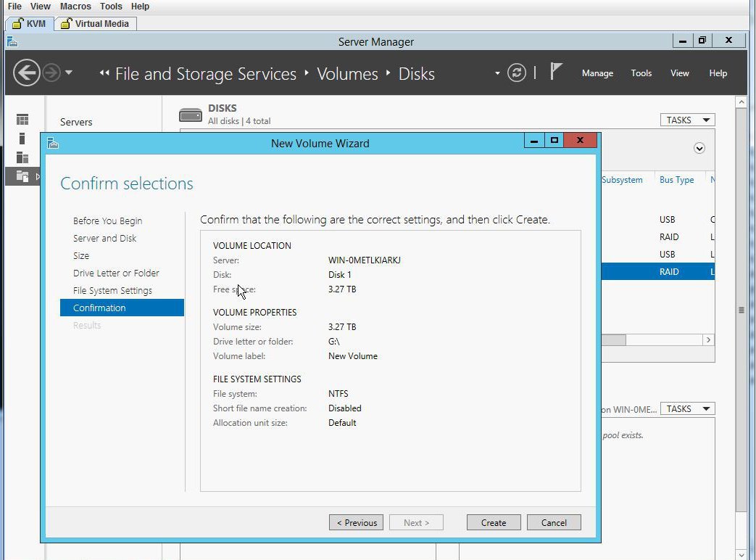Image resolution: width=756 pixels, height=560 pixels.
Task: Open the Manage menu
Action: pyautogui.click(x=597, y=73)
